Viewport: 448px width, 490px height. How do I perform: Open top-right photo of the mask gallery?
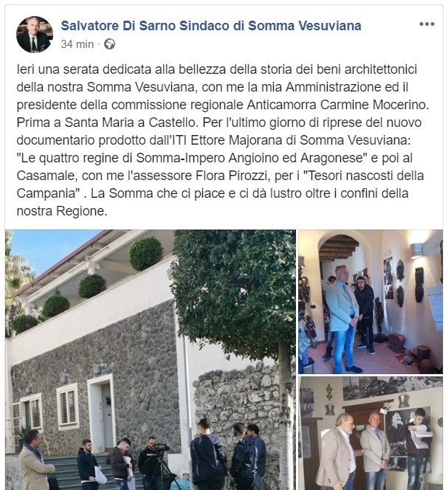[371, 302]
